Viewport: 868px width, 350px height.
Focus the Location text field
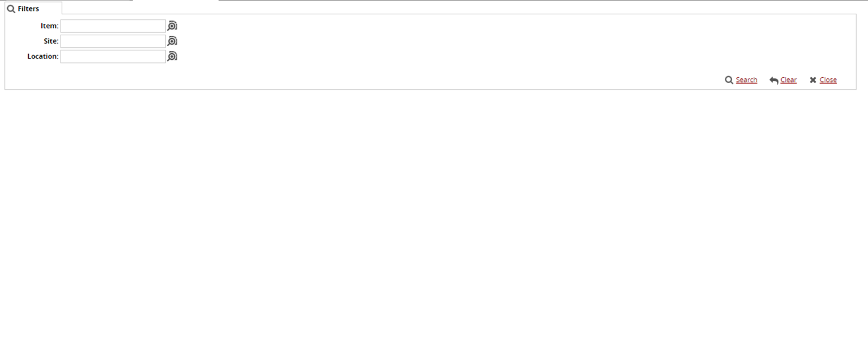click(113, 56)
